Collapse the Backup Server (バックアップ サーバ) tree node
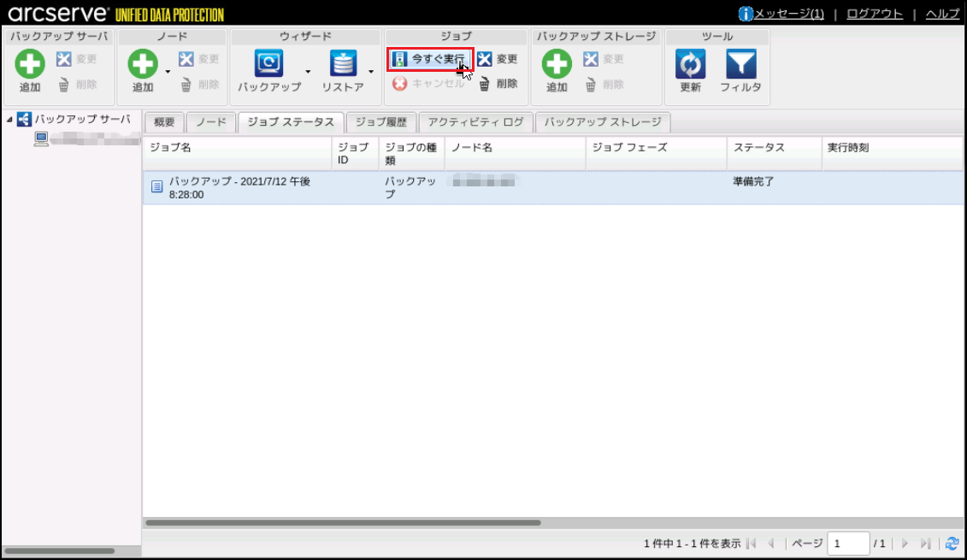Screen dimensions: 967x560 point(9,120)
